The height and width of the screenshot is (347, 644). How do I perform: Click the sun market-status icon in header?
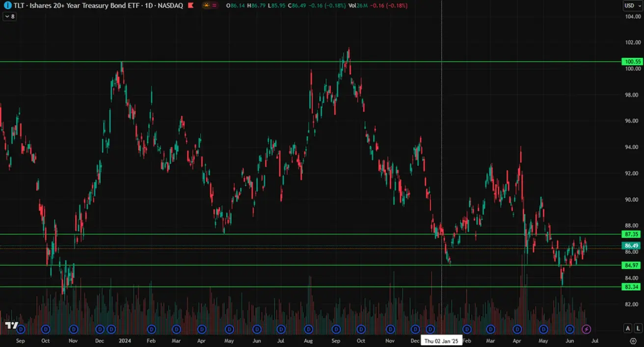click(x=206, y=5)
